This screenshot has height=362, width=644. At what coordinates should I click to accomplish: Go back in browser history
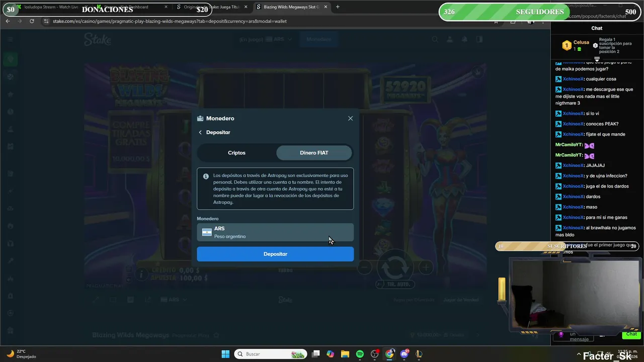pos(8,21)
